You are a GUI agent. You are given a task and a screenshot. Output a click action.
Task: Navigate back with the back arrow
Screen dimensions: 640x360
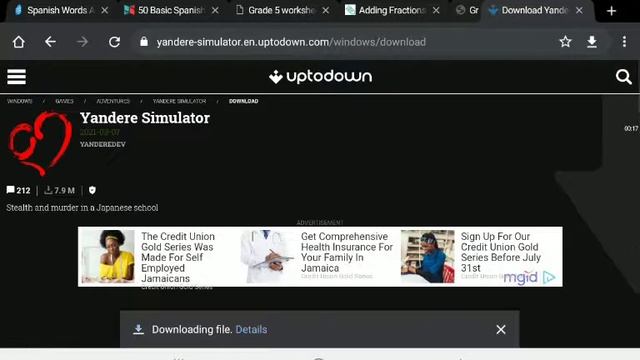[x=50, y=42]
